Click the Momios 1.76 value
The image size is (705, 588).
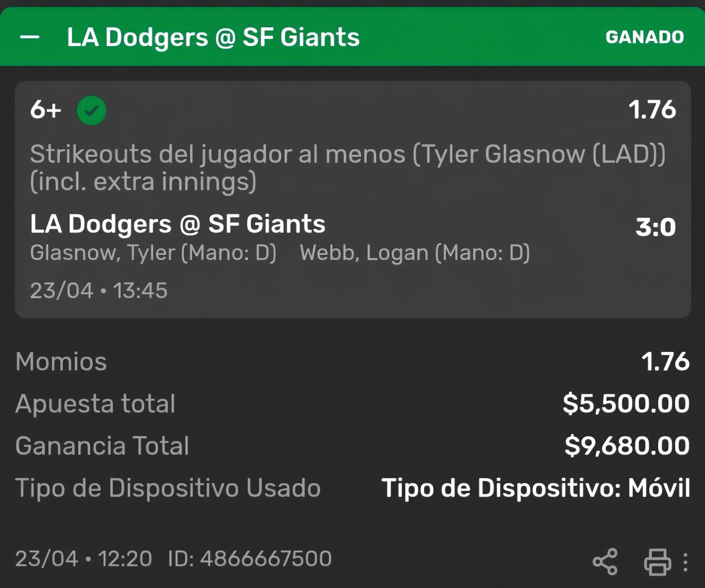[x=665, y=362]
